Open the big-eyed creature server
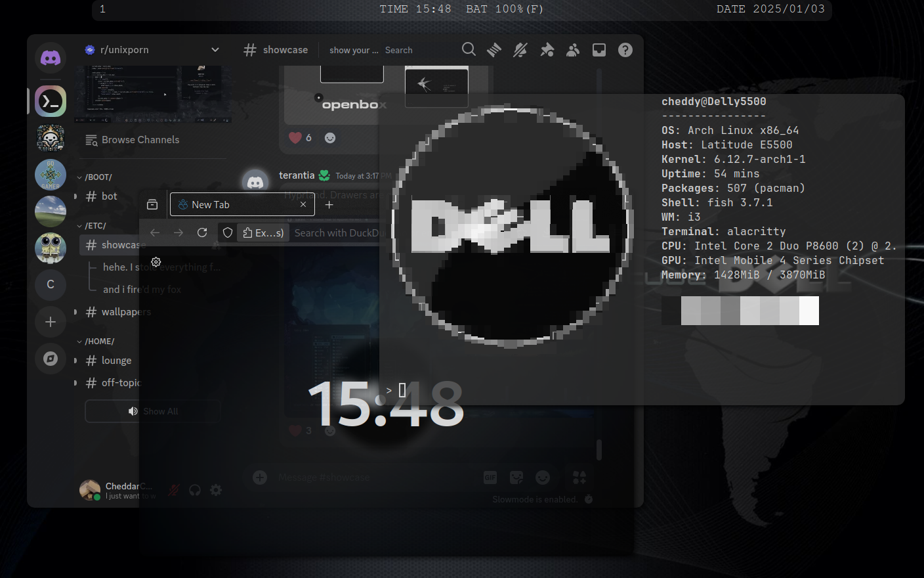This screenshot has height=578, width=924. (x=51, y=248)
